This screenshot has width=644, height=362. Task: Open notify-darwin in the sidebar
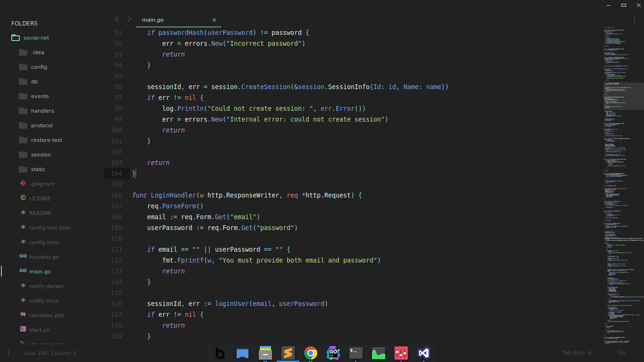point(47,286)
